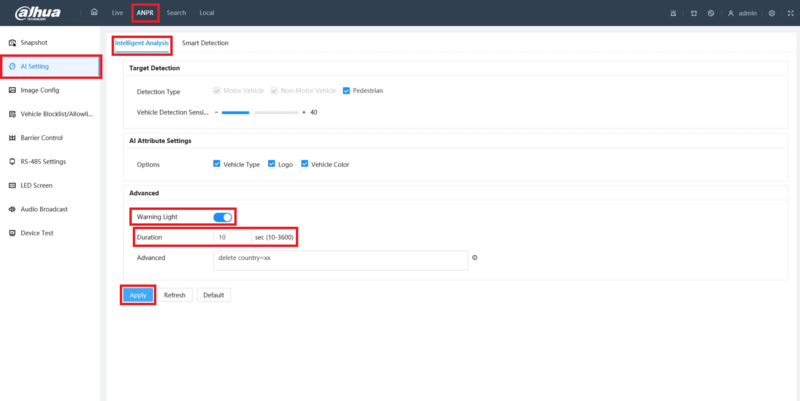This screenshot has height=401, width=800.
Task: Open the settings gear icon
Action: [x=771, y=13]
